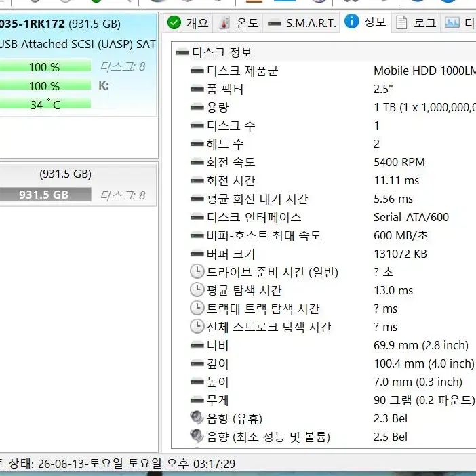Click the speaker icon beside 음향 (유휴)
The height and width of the screenshot is (476, 476).
(197, 418)
